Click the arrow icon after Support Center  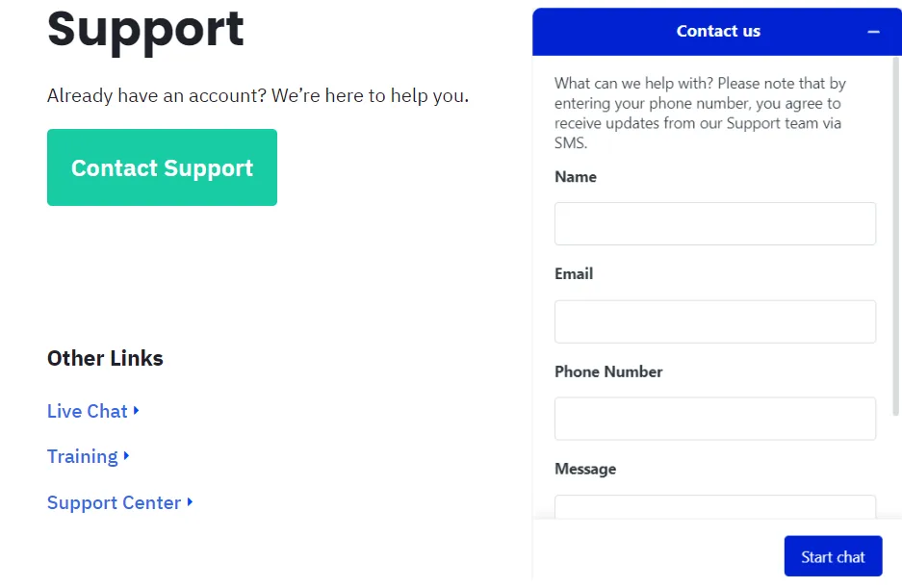[x=190, y=502]
